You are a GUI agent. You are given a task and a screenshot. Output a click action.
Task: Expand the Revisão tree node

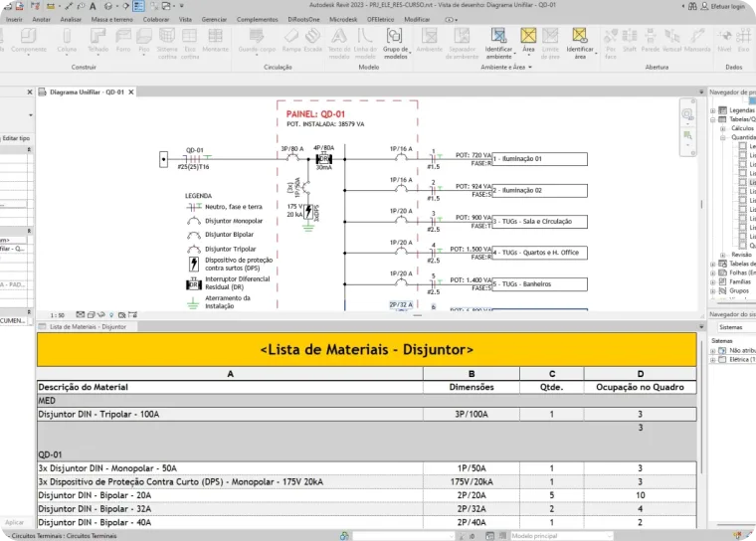tap(722, 255)
